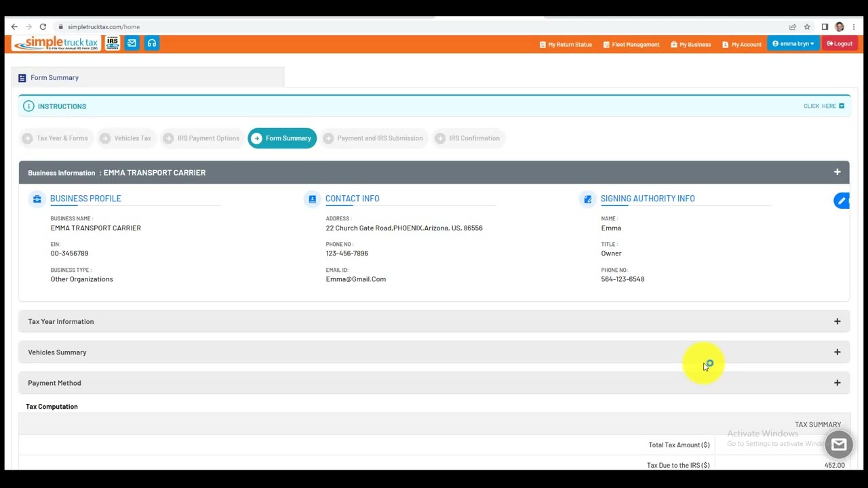The height and width of the screenshot is (488, 868).
Task: Click the mail envelope icon beside the logo
Action: click(x=132, y=43)
